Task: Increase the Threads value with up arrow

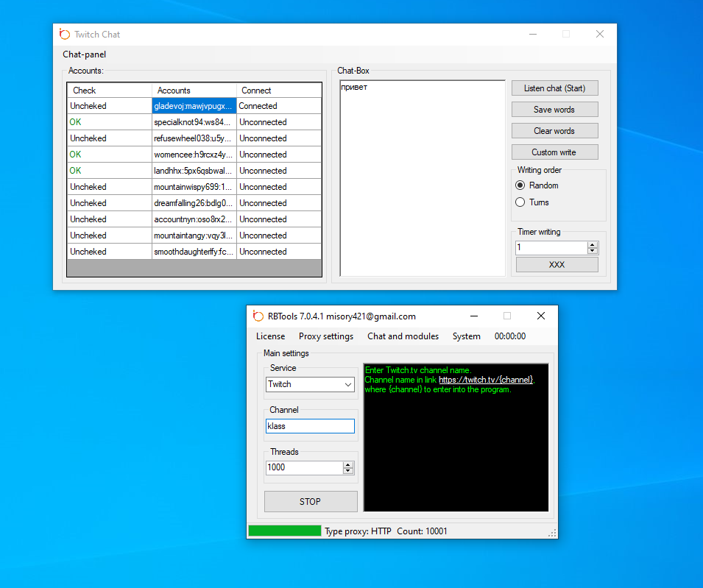Action: coord(348,464)
